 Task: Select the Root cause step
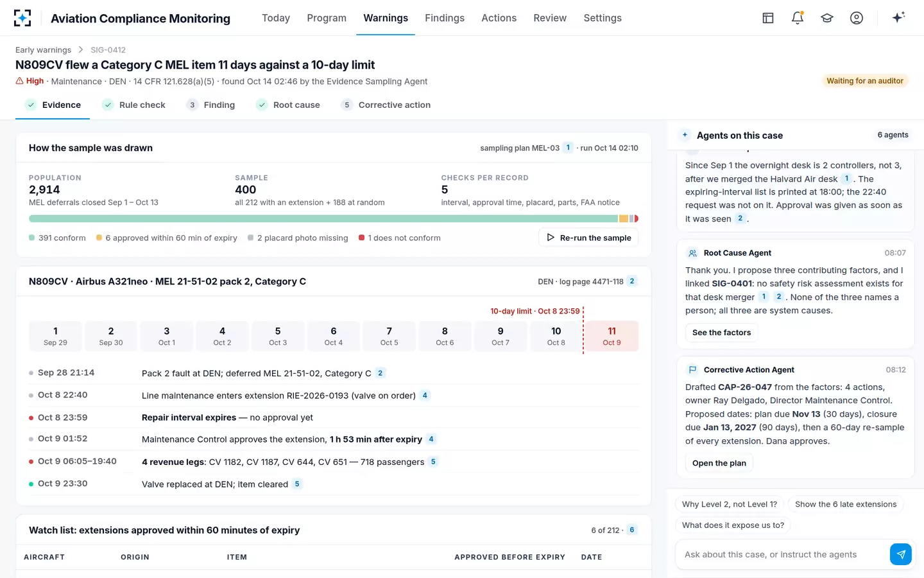pyautogui.click(x=287, y=105)
